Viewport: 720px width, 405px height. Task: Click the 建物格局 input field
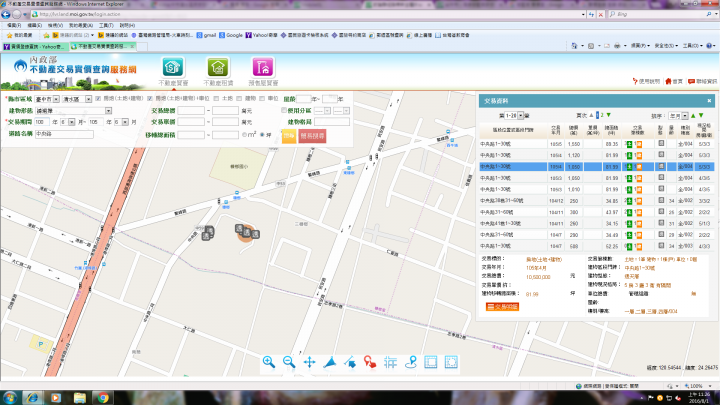coord(332,122)
